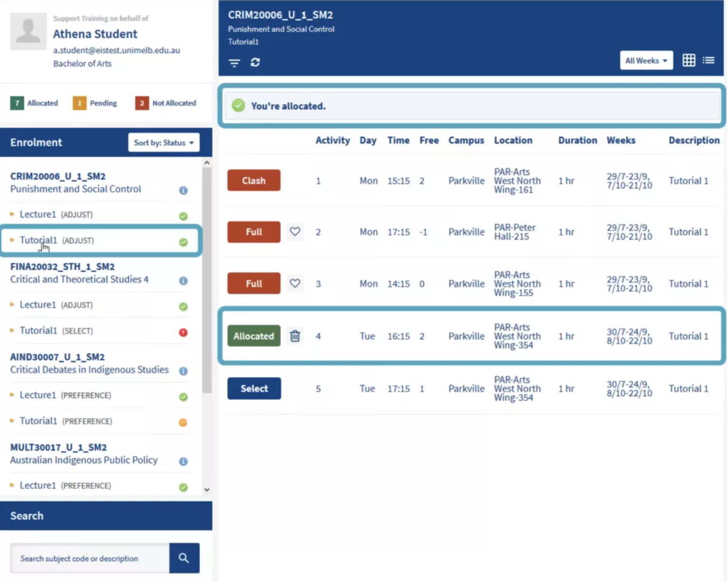Screen dimensions: 728x582
Task: Open the All Weeks dropdown
Action: (x=646, y=60)
